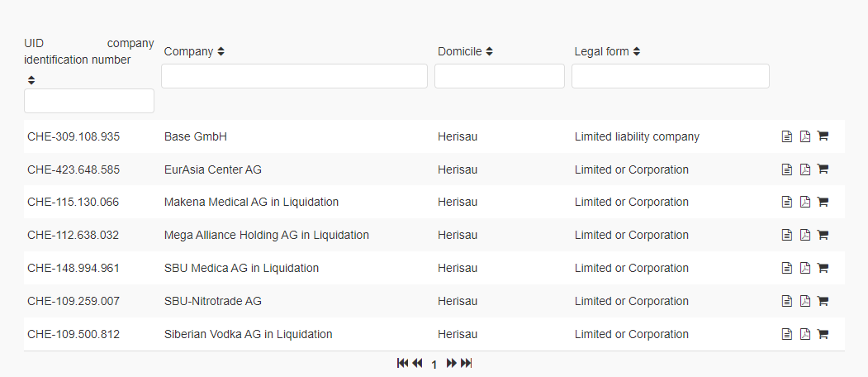Download PDF for EurAsia Center AG
The image size is (868, 377).
point(805,169)
